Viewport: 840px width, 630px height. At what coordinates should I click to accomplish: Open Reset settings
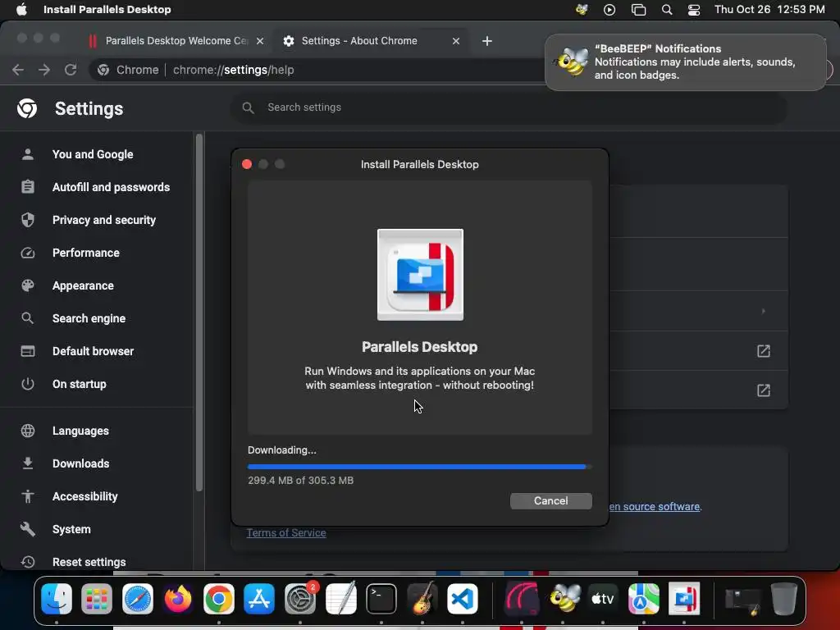click(97, 562)
